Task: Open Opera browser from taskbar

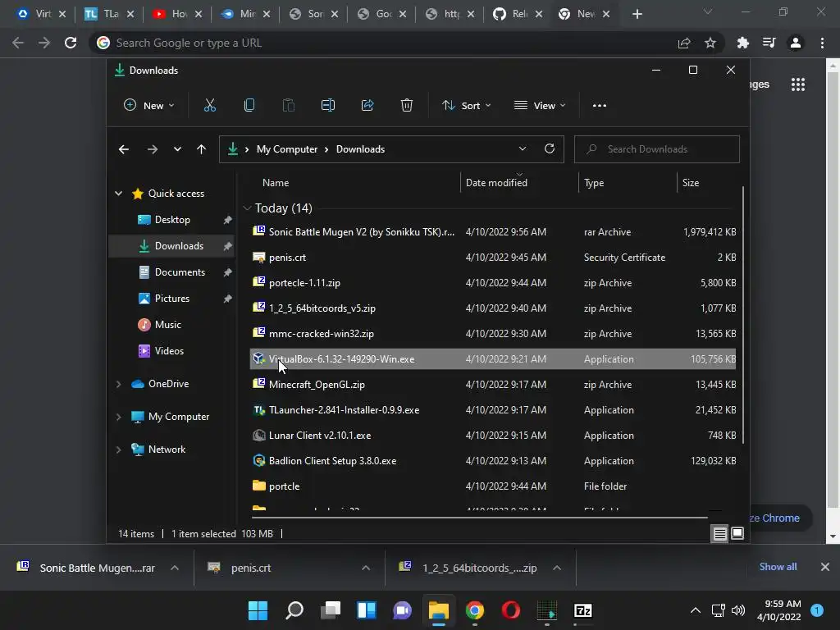Action: pos(510,610)
